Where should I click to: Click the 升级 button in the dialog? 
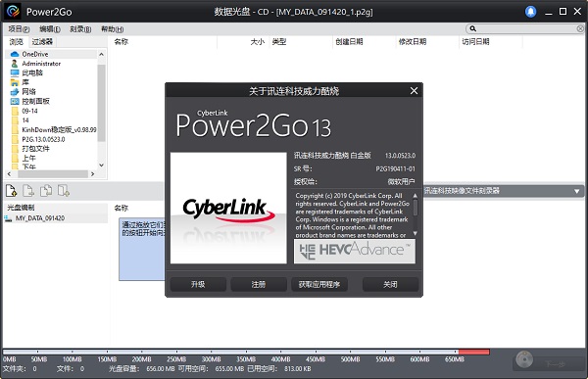[x=198, y=285]
